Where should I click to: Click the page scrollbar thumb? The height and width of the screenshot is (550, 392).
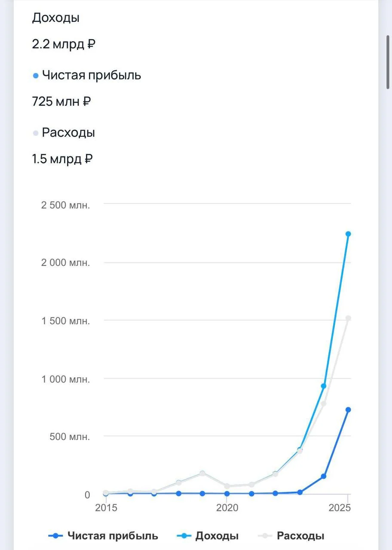point(389,63)
